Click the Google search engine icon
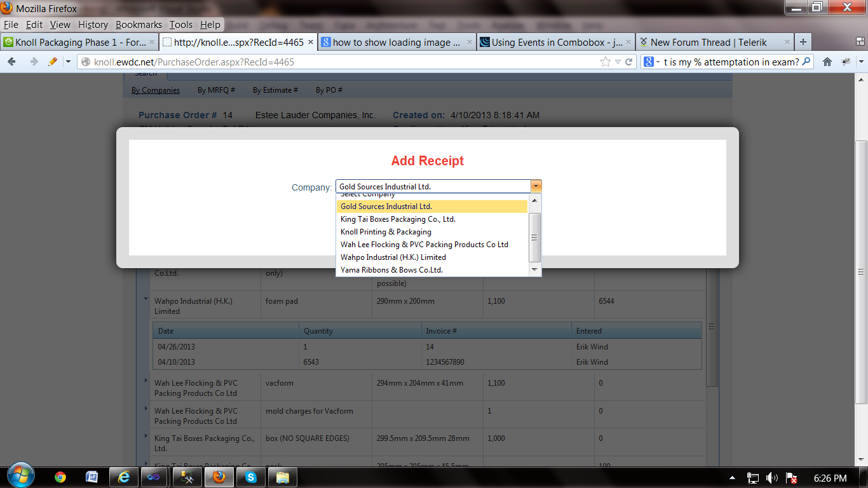The width and height of the screenshot is (868, 488). pyautogui.click(x=649, y=62)
